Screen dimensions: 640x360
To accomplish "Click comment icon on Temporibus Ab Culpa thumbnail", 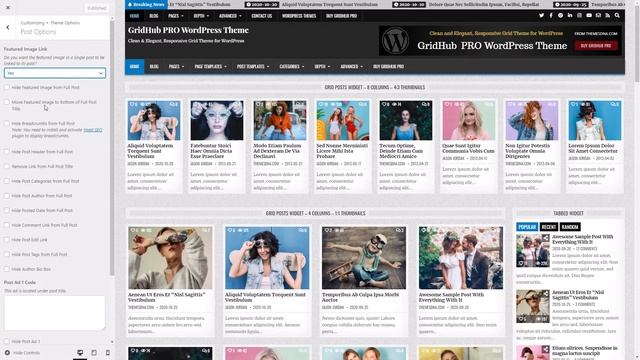I will (398, 231).
